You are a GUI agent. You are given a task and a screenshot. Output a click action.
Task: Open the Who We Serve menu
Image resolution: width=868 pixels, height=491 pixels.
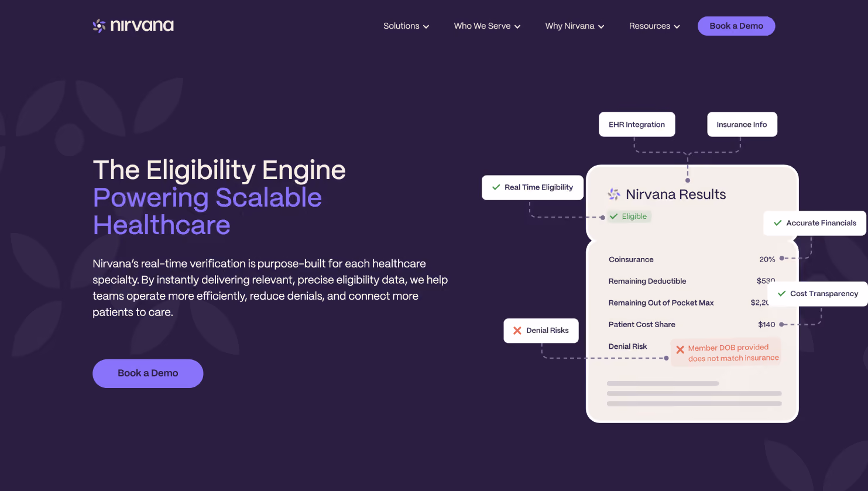point(487,26)
